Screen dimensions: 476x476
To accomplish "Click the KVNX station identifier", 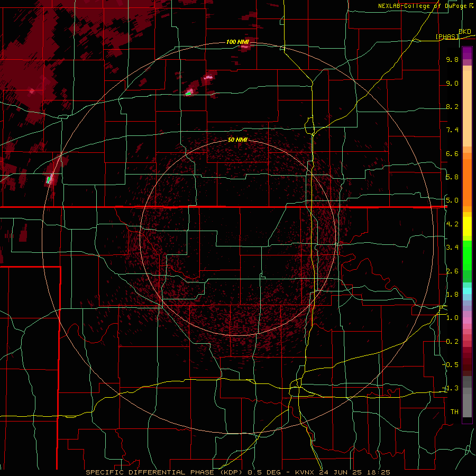I will [x=305, y=472].
